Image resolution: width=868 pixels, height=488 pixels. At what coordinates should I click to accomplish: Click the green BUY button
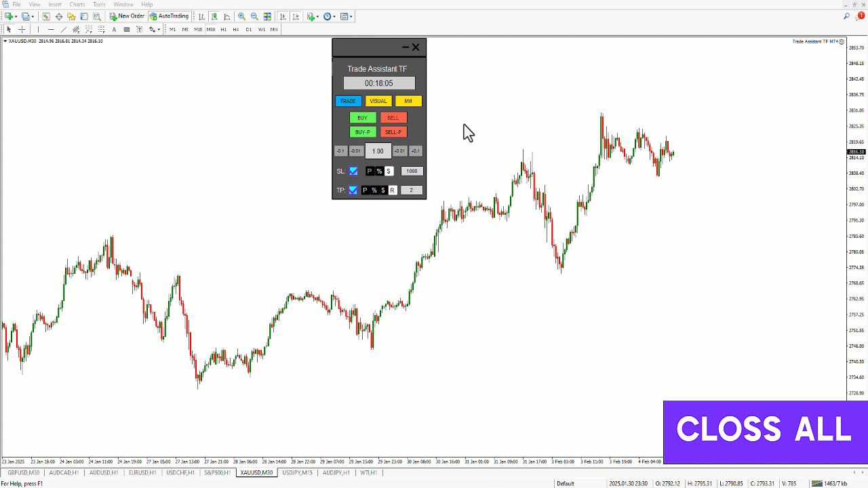tap(363, 118)
